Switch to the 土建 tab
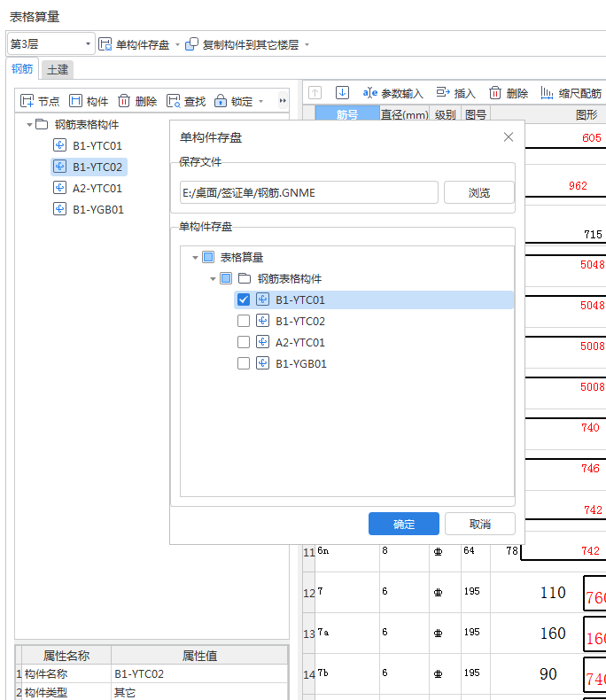Viewport: 606px width, 700px height. (57, 70)
